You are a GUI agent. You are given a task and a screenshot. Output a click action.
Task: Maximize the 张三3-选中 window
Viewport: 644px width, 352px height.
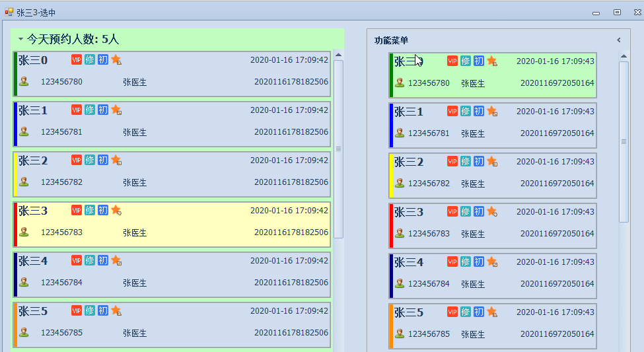coord(617,13)
